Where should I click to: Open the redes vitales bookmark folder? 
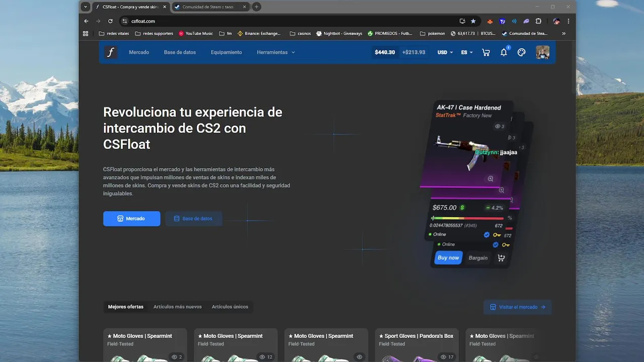point(114,34)
